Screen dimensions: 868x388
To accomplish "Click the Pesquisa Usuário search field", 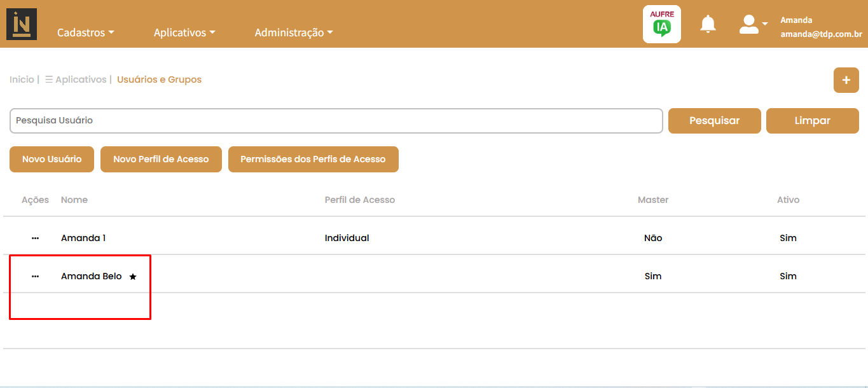I will (x=336, y=121).
